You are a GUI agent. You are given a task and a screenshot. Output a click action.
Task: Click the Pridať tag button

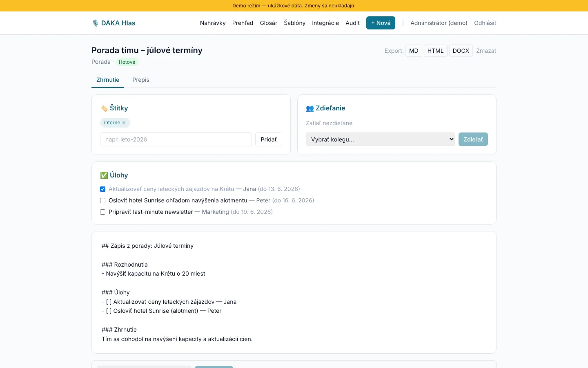coord(269,139)
